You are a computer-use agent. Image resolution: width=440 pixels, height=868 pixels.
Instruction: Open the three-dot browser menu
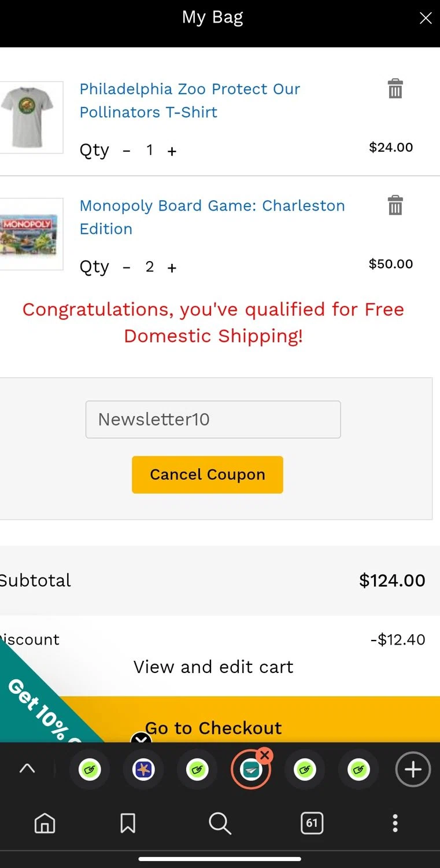click(395, 823)
